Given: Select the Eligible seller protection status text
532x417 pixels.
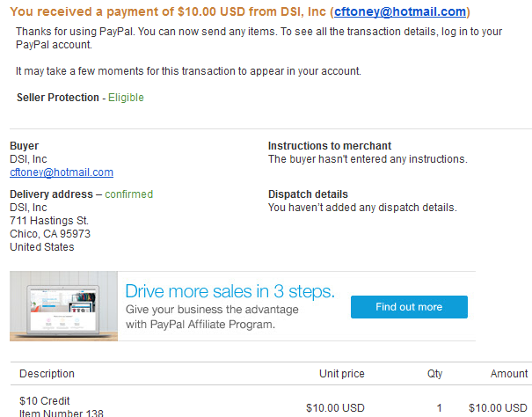Looking at the screenshot, I should [126, 98].
